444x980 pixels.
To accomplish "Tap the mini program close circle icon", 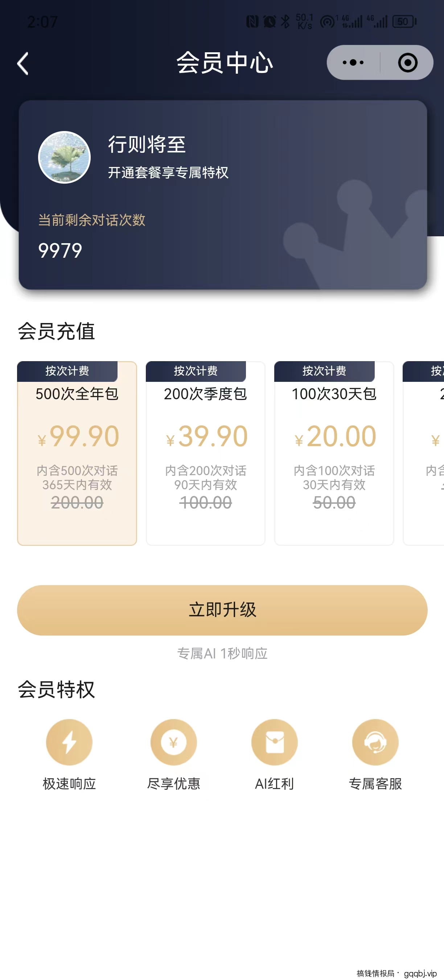I will [407, 63].
